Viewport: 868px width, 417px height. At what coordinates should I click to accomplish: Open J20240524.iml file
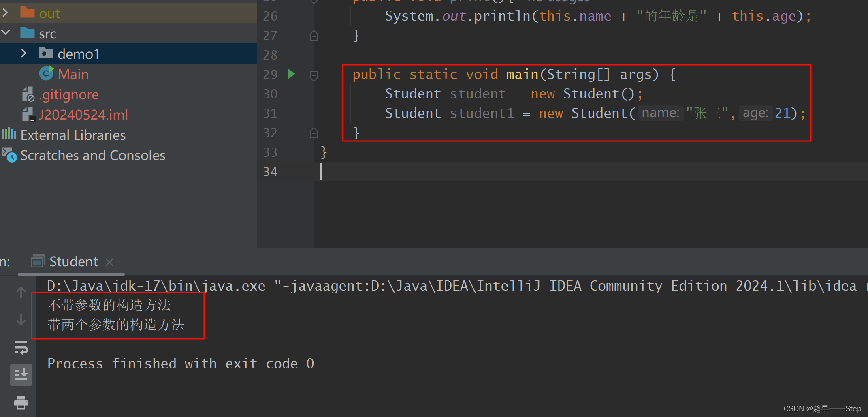(83, 115)
